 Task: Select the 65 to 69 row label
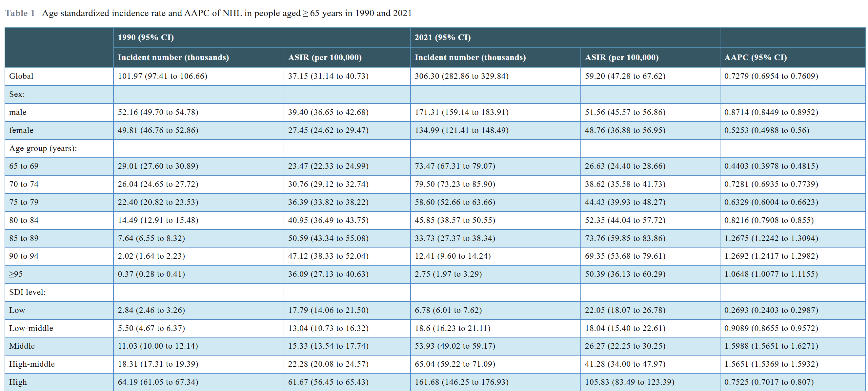(x=24, y=166)
